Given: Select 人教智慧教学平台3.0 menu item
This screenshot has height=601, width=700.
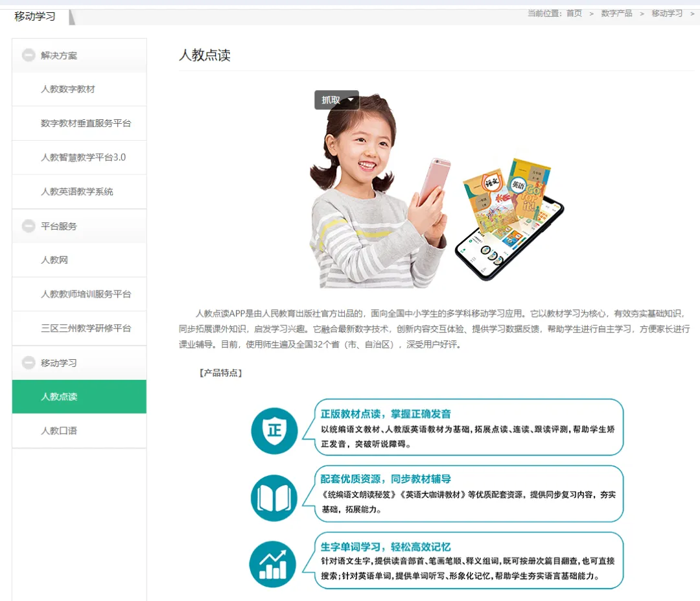Looking at the screenshot, I should click(x=79, y=158).
